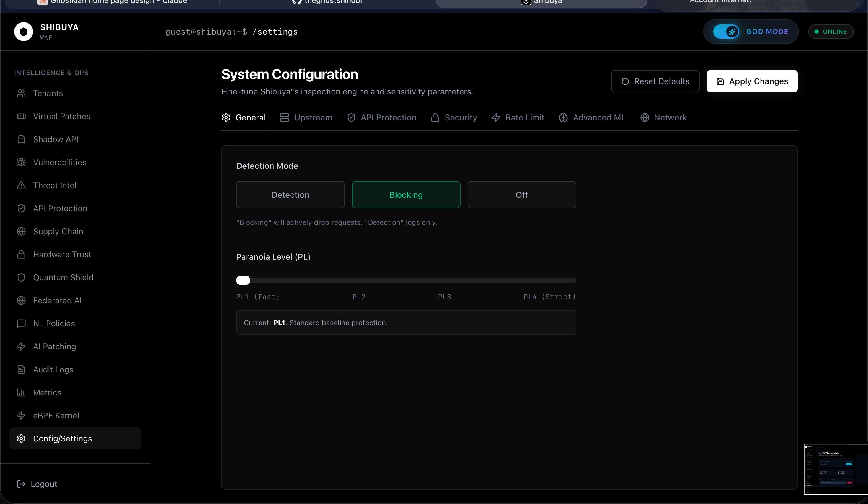Open Tenants via its people icon
The image size is (868, 504).
click(21, 93)
